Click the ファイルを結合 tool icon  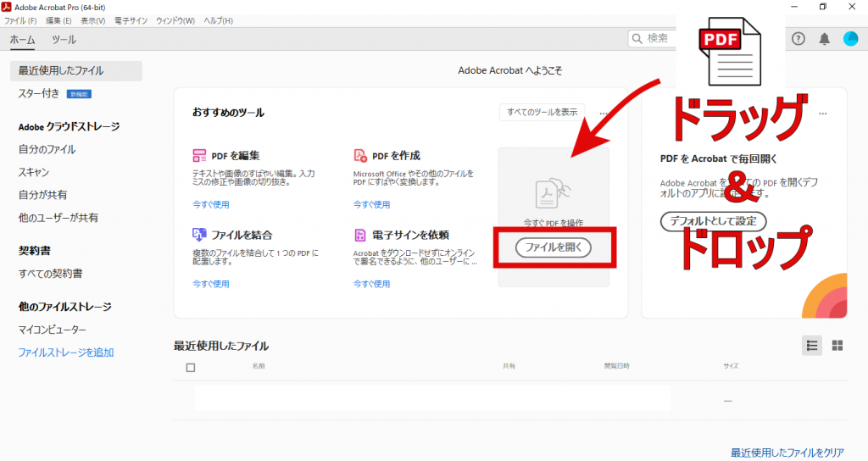coord(199,235)
